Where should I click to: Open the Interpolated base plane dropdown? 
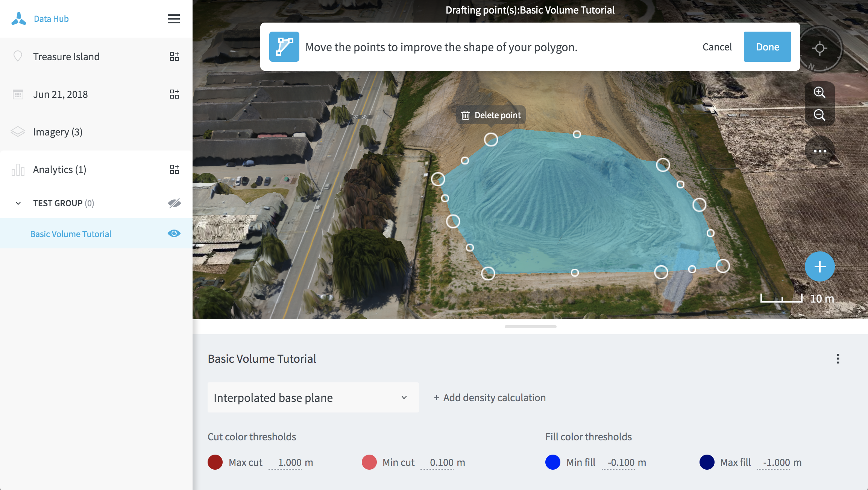[x=313, y=397]
